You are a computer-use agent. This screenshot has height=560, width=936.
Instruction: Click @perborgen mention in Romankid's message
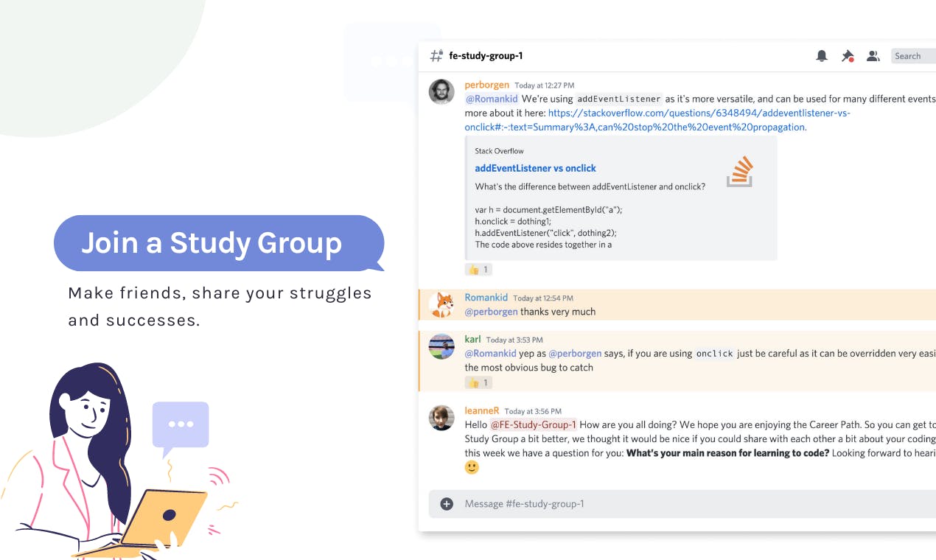click(x=492, y=312)
